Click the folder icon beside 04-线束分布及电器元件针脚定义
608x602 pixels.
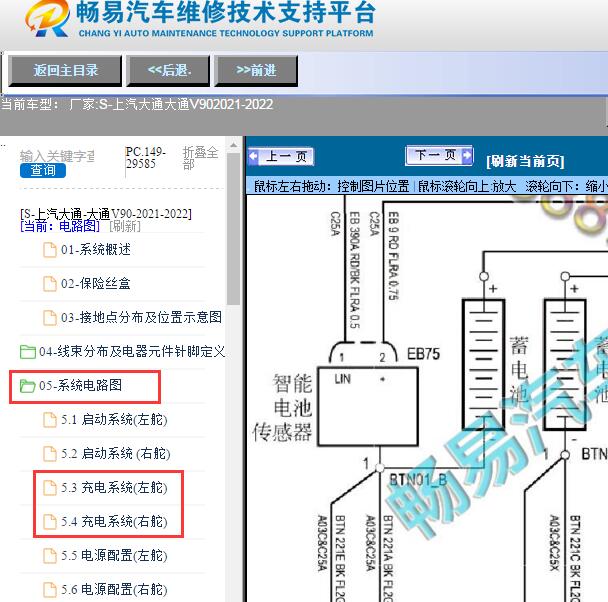tap(28, 352)
